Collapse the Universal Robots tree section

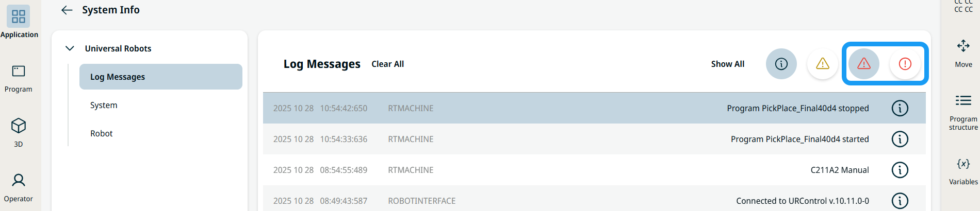(x=70, y=48)
